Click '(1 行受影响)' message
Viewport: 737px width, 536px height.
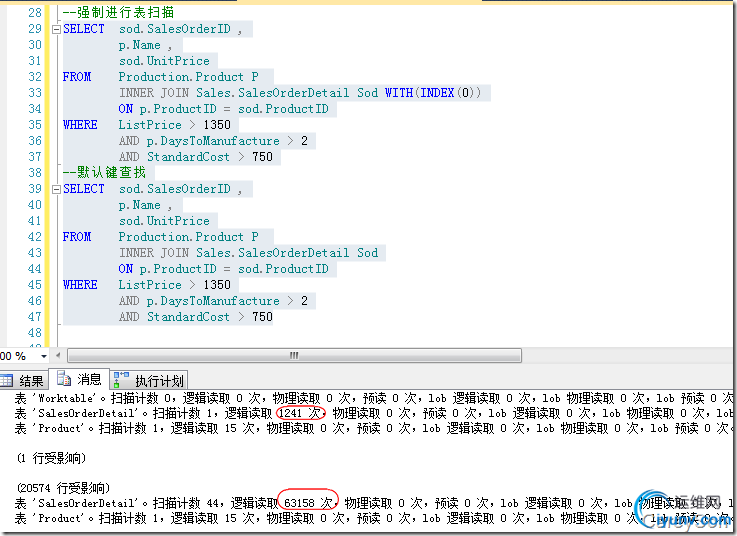point(51,458)
